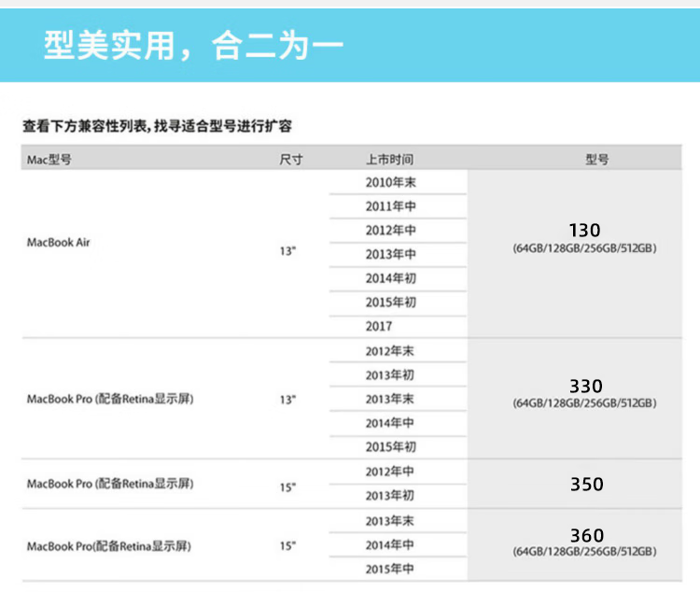
Task: Click the capacity options text under model 130
Action: [x=585, y=248]
